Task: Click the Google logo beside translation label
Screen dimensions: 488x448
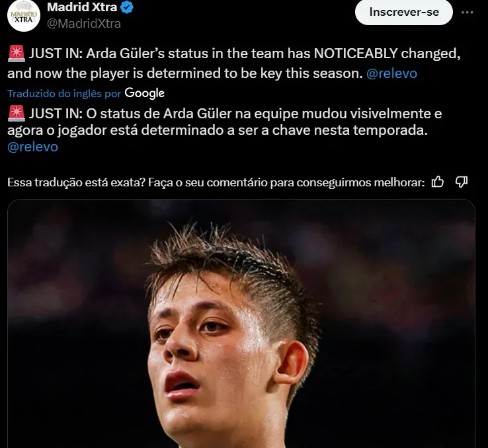Action: pyautogui.click(x=144, y=93)
